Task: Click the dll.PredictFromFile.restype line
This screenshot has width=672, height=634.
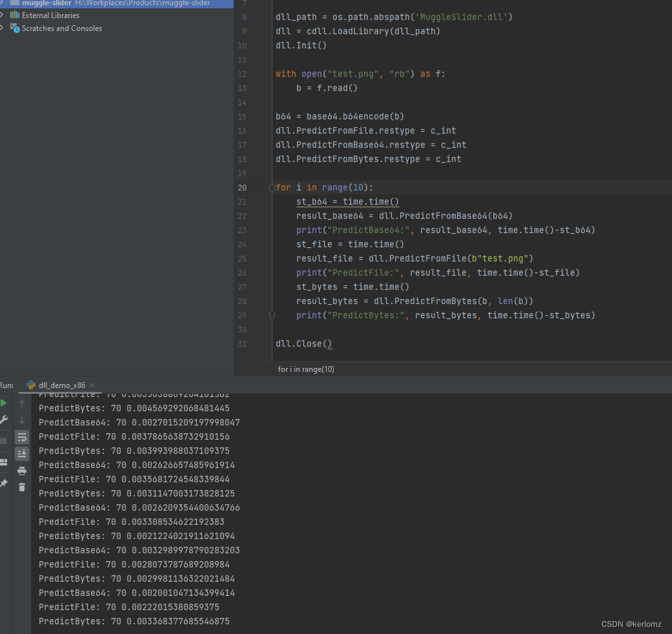Action: (366, 131)
